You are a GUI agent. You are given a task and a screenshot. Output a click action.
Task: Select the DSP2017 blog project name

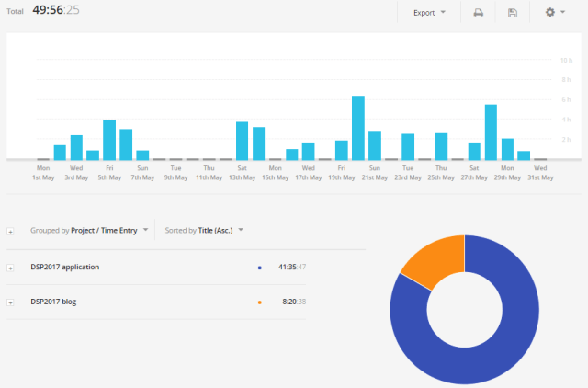click(53, 302)
